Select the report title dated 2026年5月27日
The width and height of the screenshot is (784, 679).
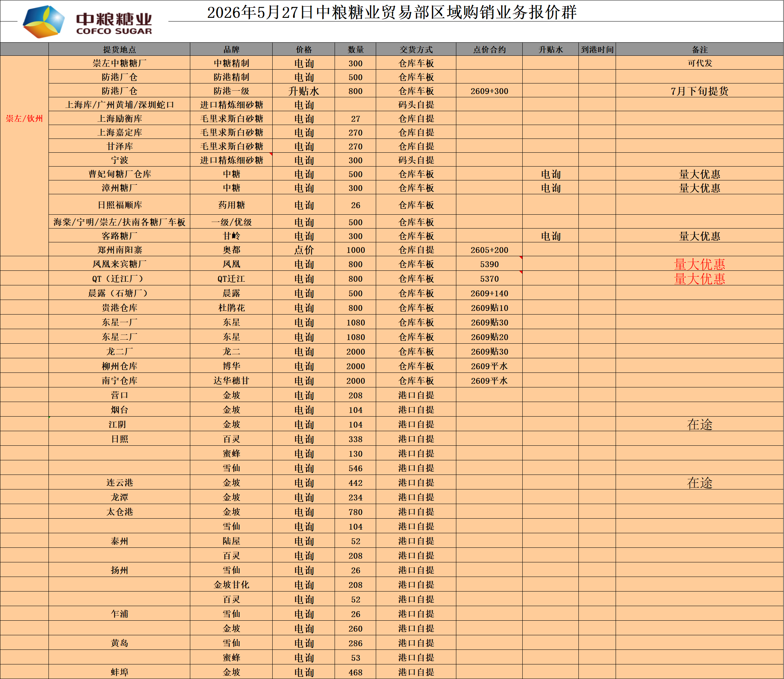tap(392, 12)
